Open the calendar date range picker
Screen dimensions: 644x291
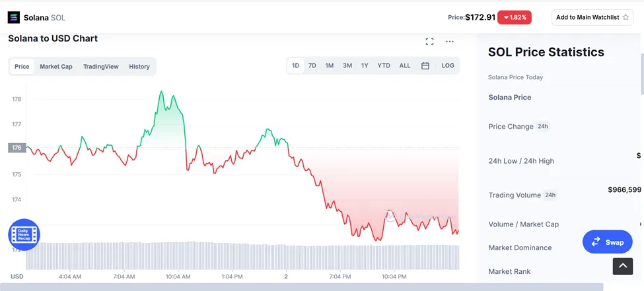425,66
